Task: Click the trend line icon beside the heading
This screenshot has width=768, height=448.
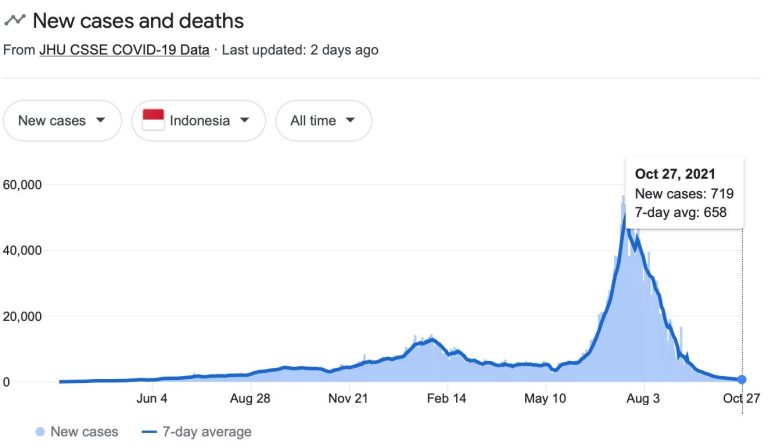Action: click(x=15, y=20)
